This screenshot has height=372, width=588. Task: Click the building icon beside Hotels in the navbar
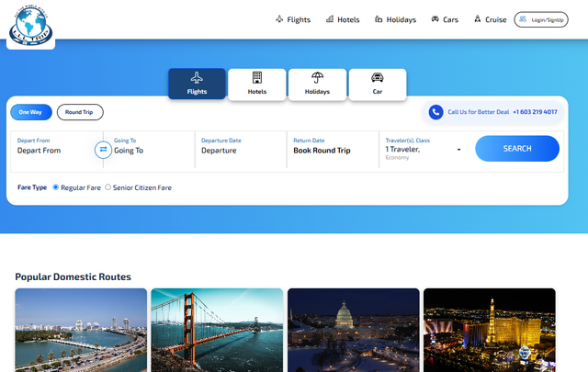point(330,18)
